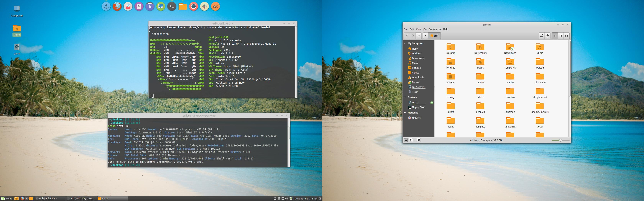The width and height of the screenshot is (644, 201).
Task: Open the orange folder icon in dock
Action: click(182, 7)
